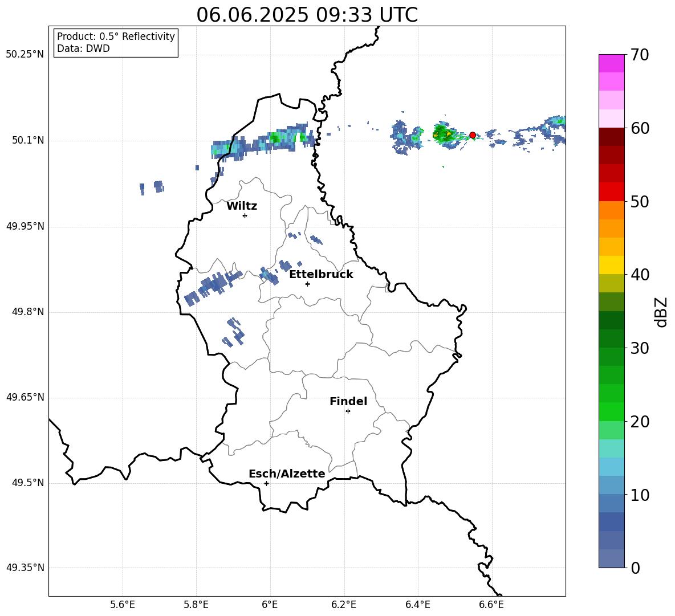Viewport: 675px width, 616px height.
Task: Click the dark green colorbar segment above 30
Action: (x=611, y=338)
